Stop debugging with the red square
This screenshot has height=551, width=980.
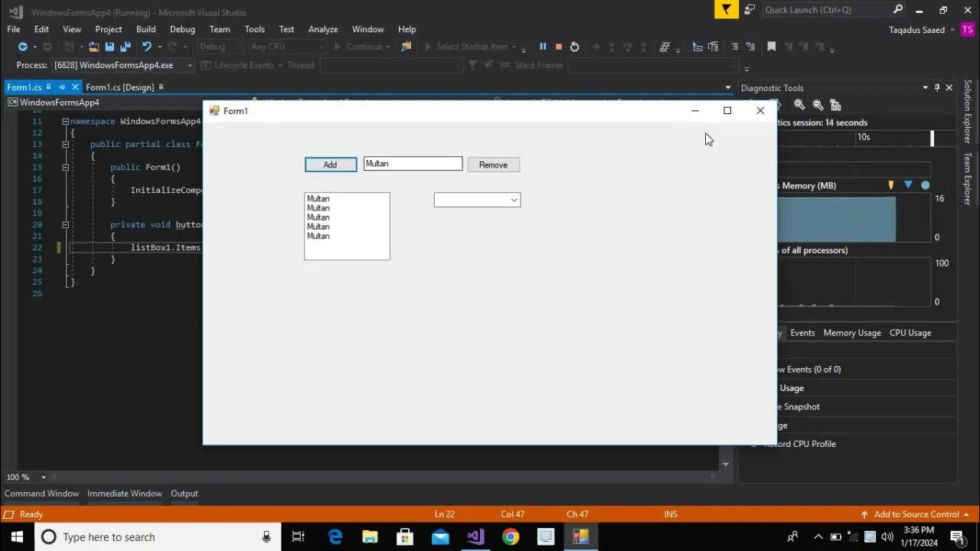point(559,47)
